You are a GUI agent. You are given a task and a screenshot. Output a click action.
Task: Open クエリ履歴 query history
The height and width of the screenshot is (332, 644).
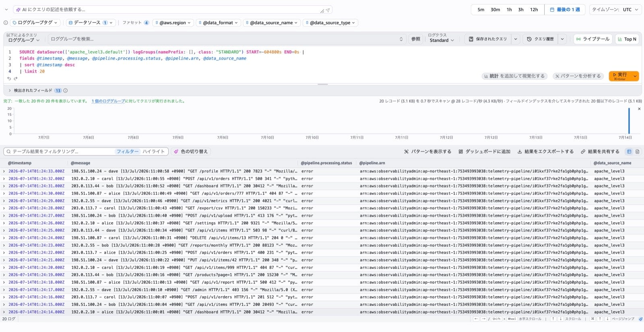[540, 39]
